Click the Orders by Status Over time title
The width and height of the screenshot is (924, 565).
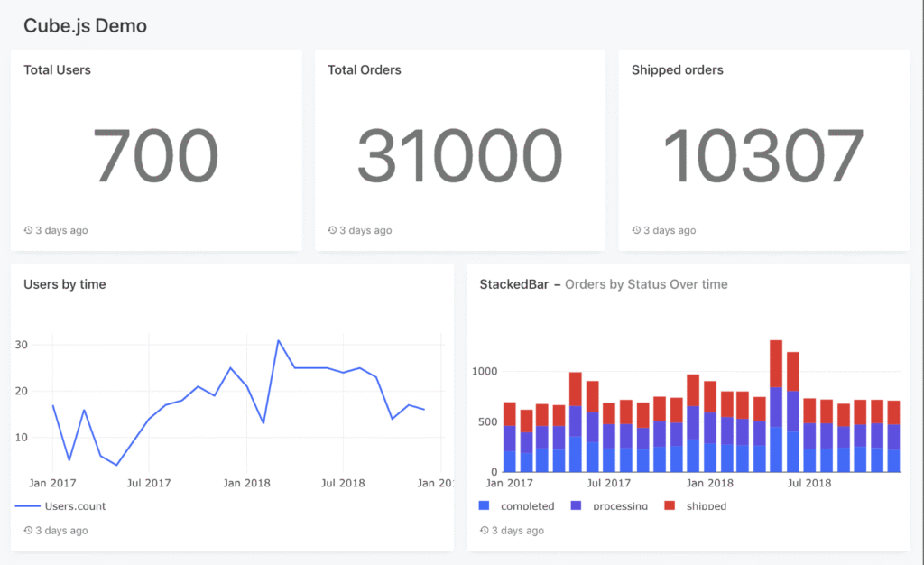646,284
